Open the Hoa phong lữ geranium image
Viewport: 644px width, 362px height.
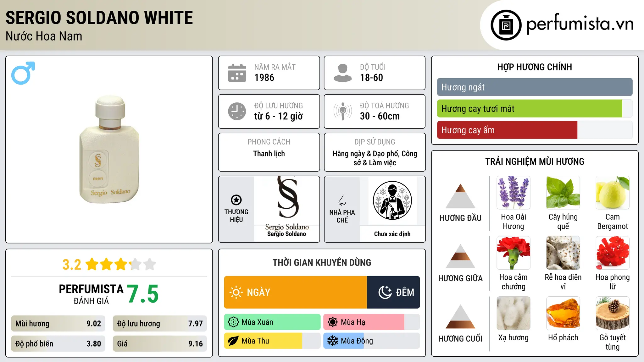(x=613, y=253)
